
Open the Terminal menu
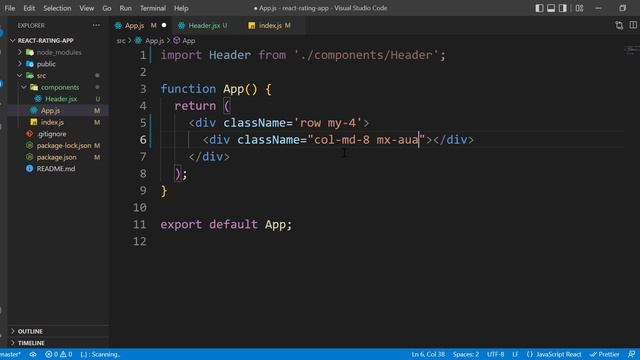click(x=153, y=8)
